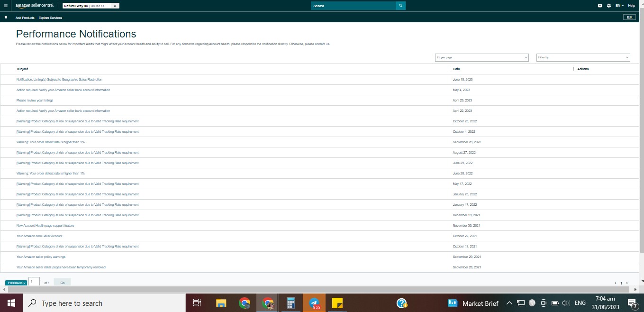
Task: Open Your Amazon seller policy warnings notification
Action: click(x=41, y=257)
